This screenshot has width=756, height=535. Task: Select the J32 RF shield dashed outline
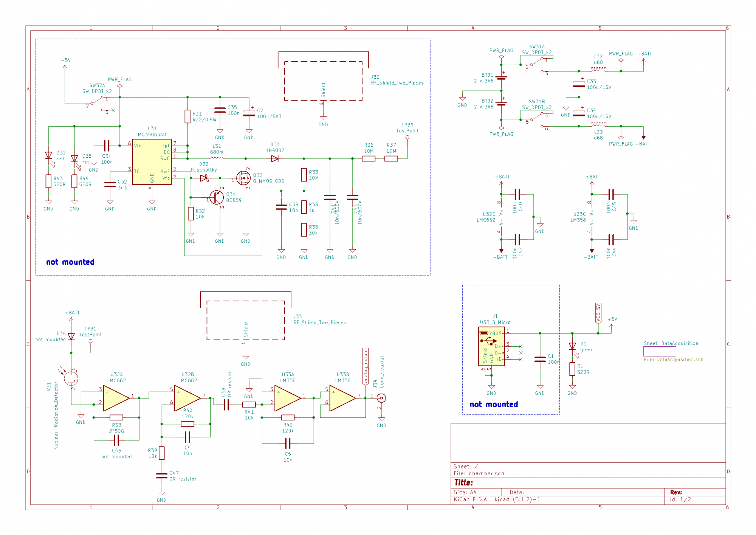[323, 81]
